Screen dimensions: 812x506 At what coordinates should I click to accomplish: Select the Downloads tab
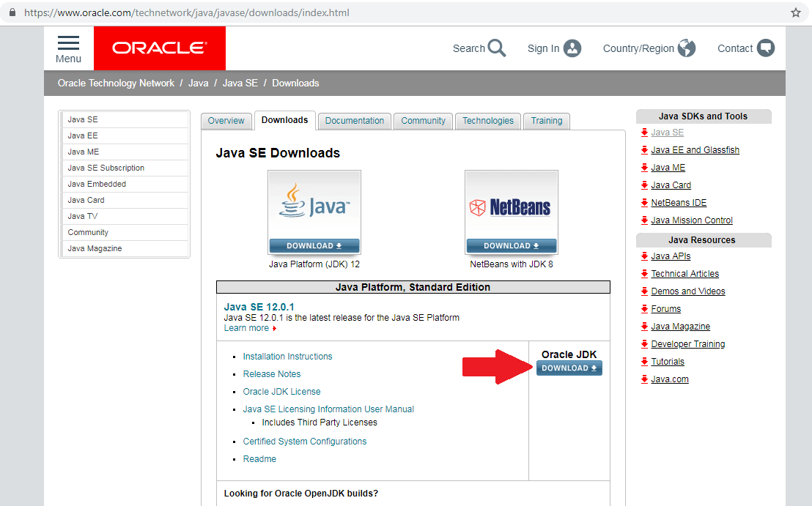[285, 121]
